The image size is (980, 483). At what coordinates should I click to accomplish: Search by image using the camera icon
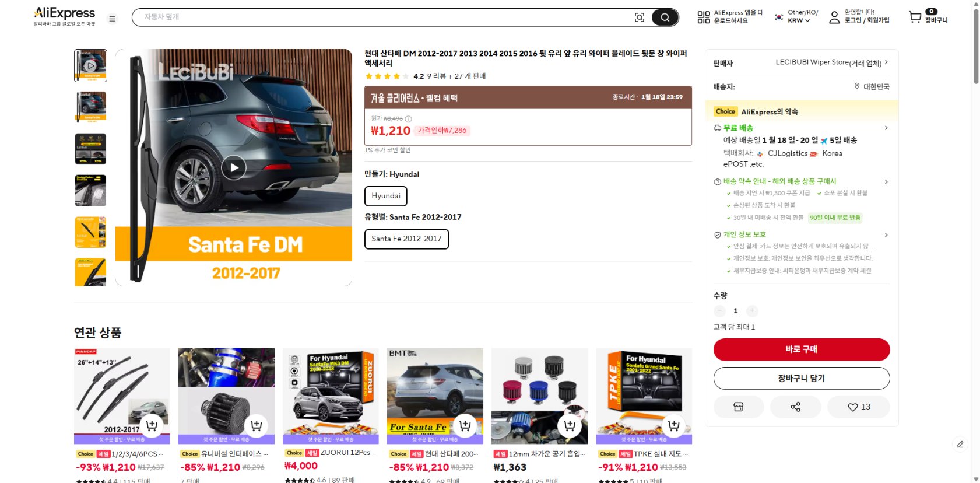click(640, 17)
